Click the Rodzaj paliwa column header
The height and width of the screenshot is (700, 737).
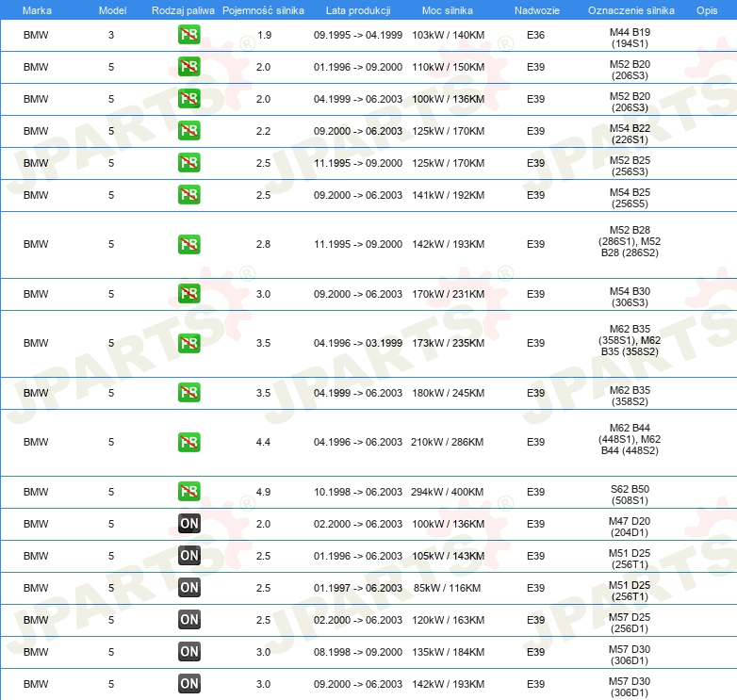[183, 10]
